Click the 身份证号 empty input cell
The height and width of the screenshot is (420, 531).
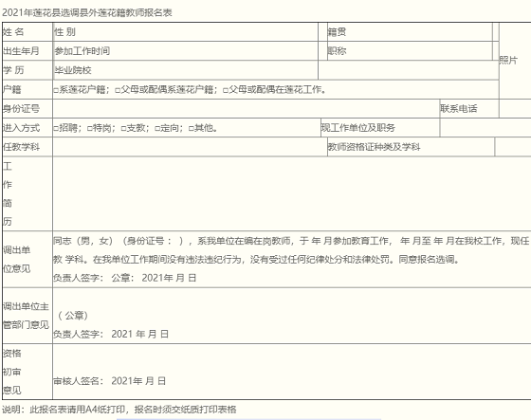point(246,109)
